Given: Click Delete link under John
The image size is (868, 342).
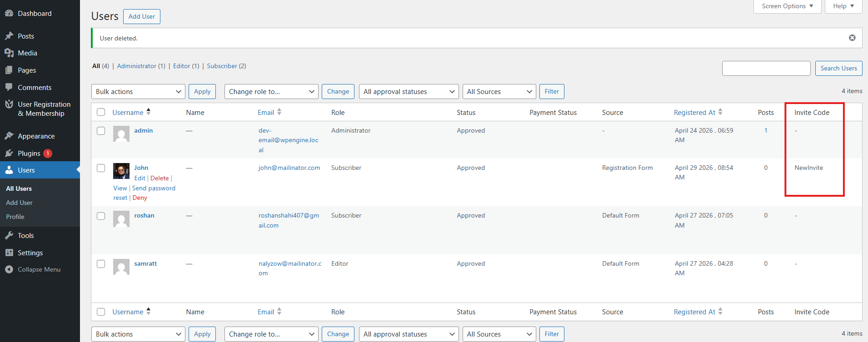Looking at the screenshot, I should click(x=160, y=178).
